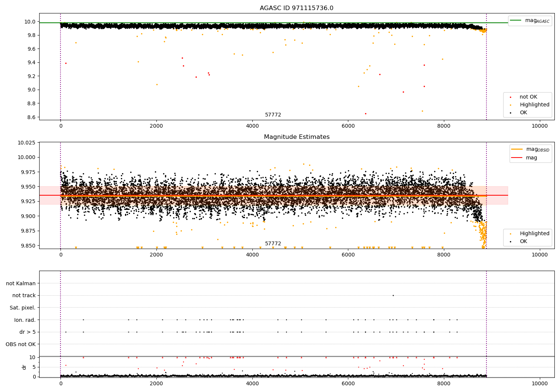Click the '8.6' y-tick of top plot
The image size is (560, 392).
(32, 117)
